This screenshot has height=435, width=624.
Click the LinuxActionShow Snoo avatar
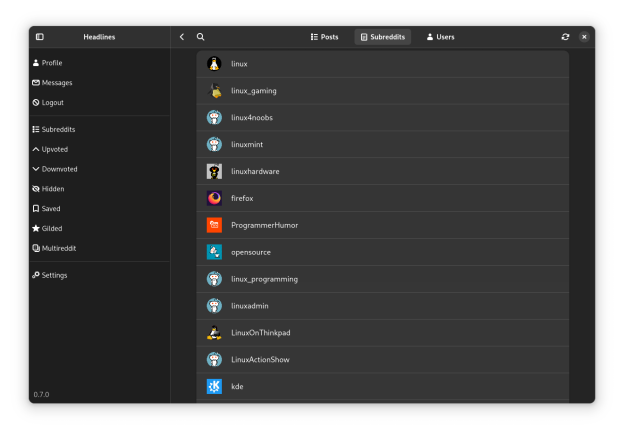click(214, 360)
